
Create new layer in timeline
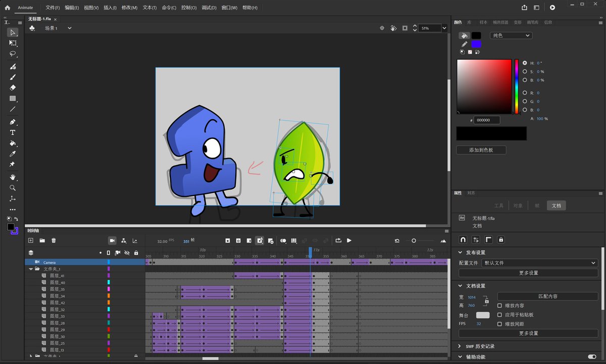(x=31, y=241)
